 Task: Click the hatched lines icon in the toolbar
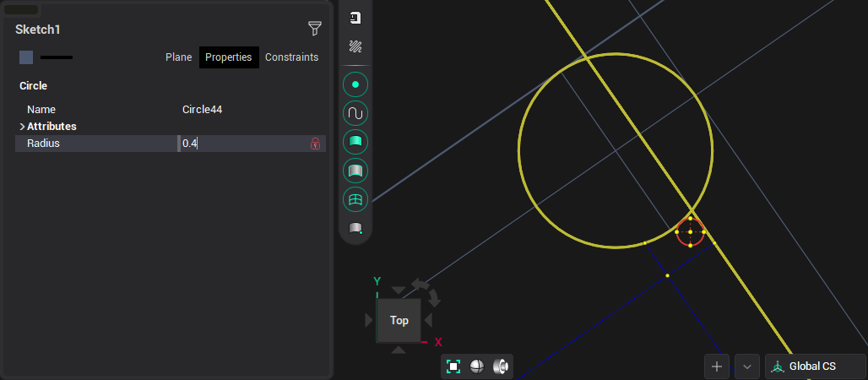pos(355,46)
